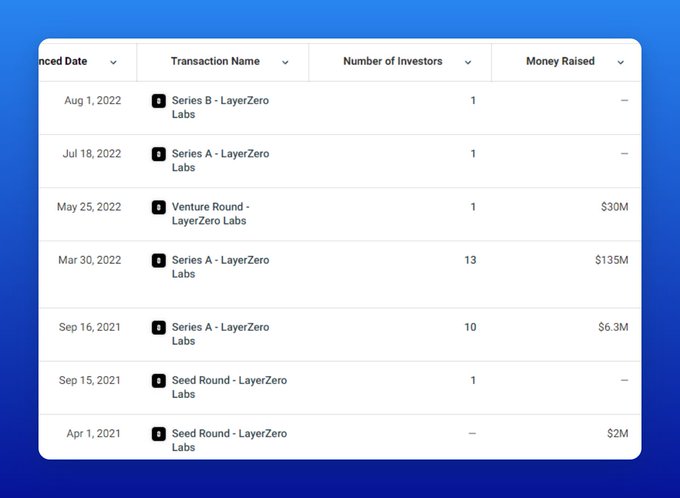This screenshot has width=680, height=498.
Task: Open the Transaction Name column dropdown chevron
Action: pos(285,62)
